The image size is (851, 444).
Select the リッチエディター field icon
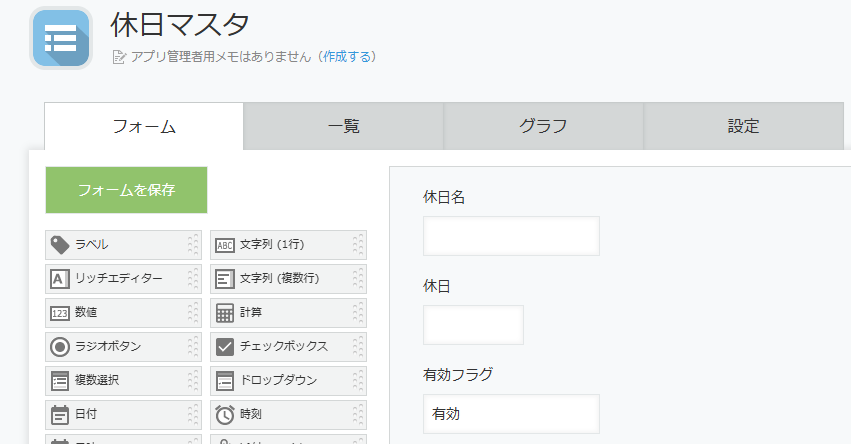(x=60, y=279)
